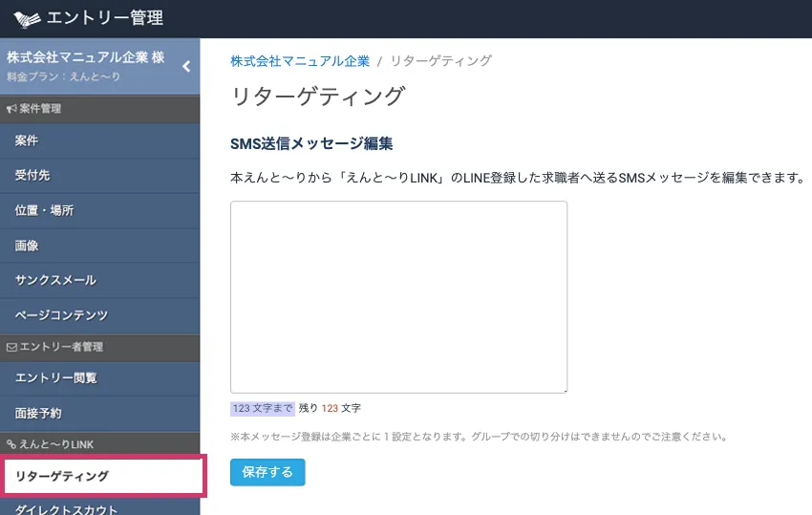Screen dimensions: 812x515
Task: Select サンクスメール in the sidebar
Action: [55, 280]
